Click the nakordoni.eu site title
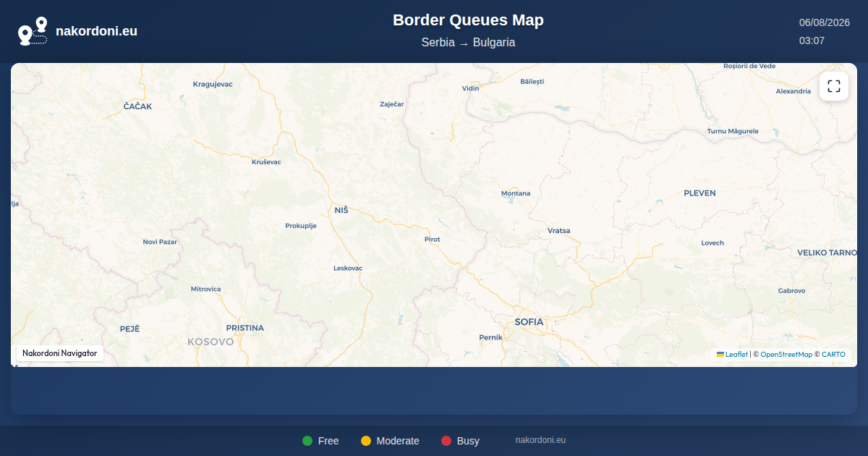This screenshot has height=456, width=868. [96, 31]
